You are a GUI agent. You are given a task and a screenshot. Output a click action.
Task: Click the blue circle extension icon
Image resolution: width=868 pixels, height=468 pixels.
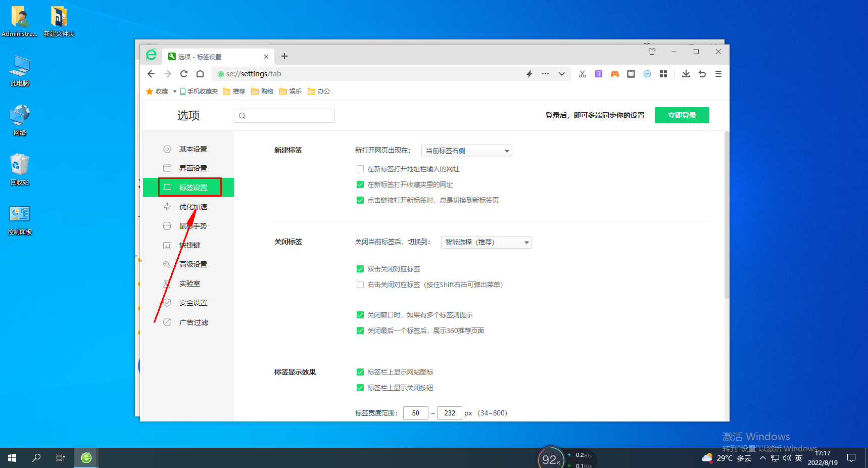647,74
